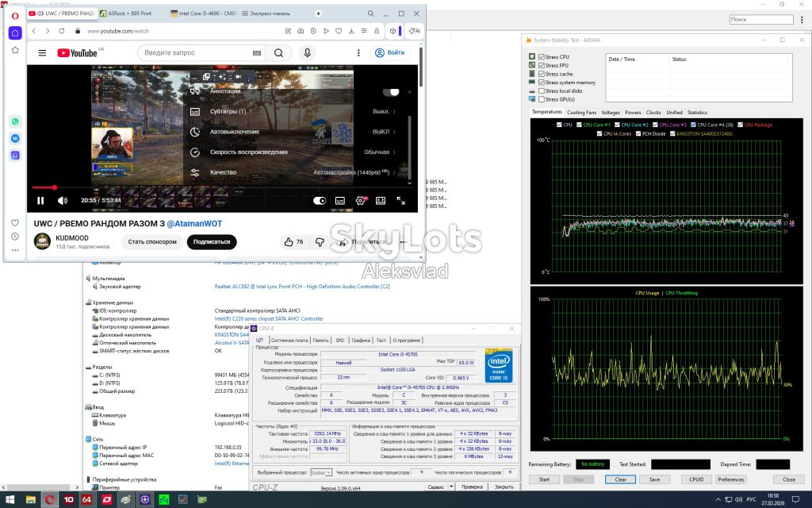Viewport: 812px width, 508px height.
Task: Reload the page in Opera
Action: point(62,31)
